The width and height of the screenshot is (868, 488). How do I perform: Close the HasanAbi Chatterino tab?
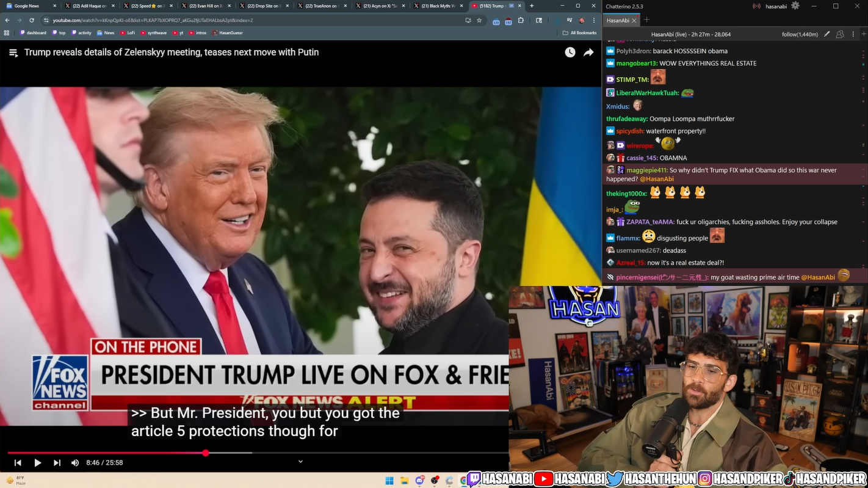pos(634,20)
